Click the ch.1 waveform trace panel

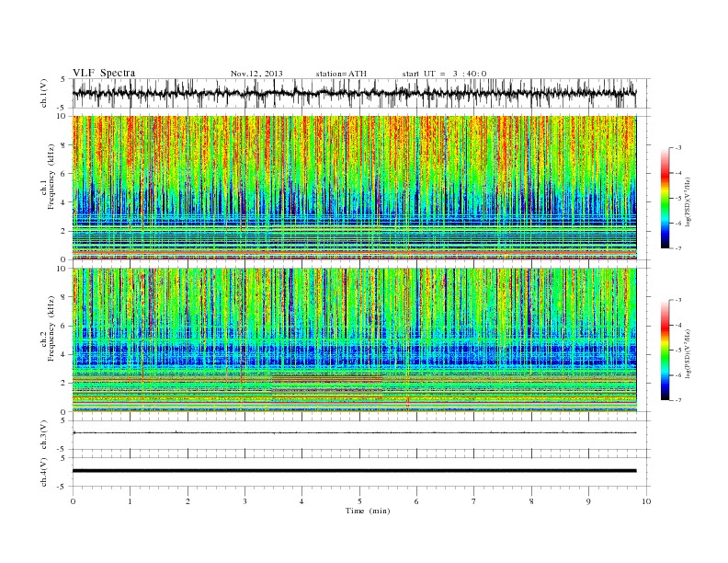(361, 93)
